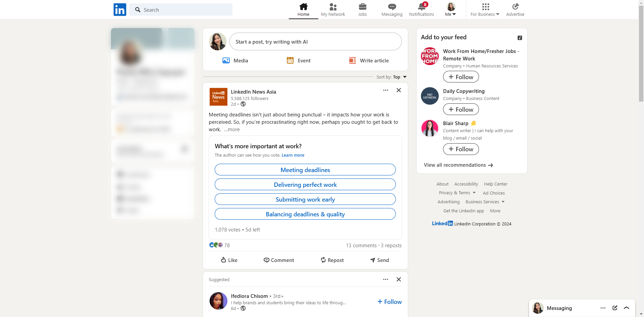The image size is (644, 317).
Task: Follow Daily Copywriting
Action: click(461, 109)
